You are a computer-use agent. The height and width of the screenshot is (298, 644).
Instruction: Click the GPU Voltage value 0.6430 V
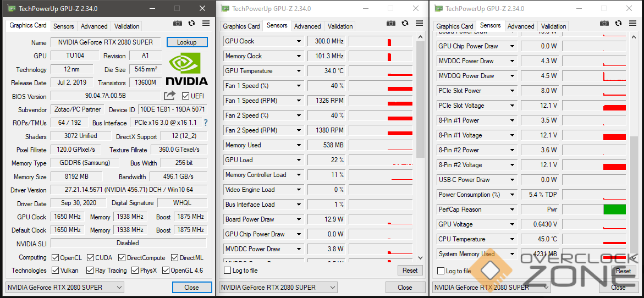point(541,224)
